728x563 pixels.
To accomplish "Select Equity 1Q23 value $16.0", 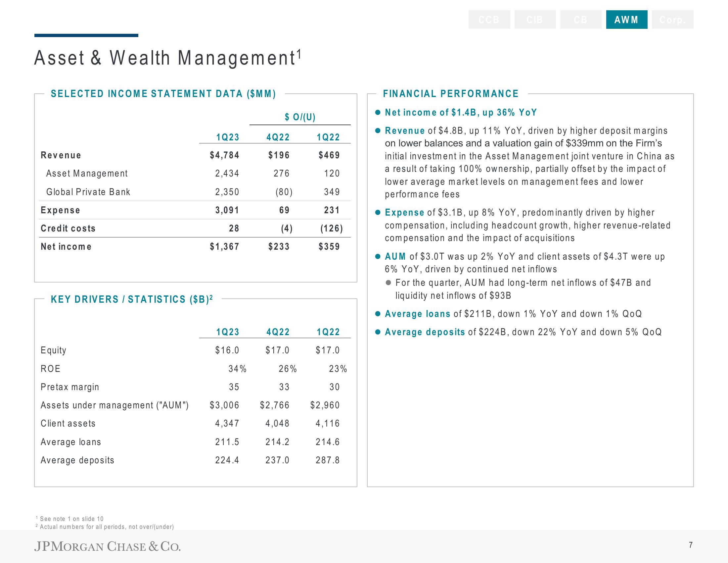I will pos(227,350).
